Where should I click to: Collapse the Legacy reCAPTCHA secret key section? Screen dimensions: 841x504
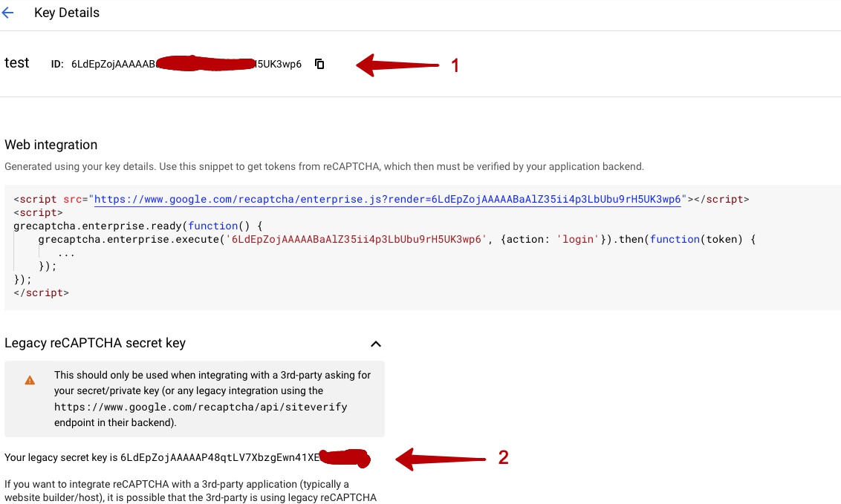click(376, 344)
